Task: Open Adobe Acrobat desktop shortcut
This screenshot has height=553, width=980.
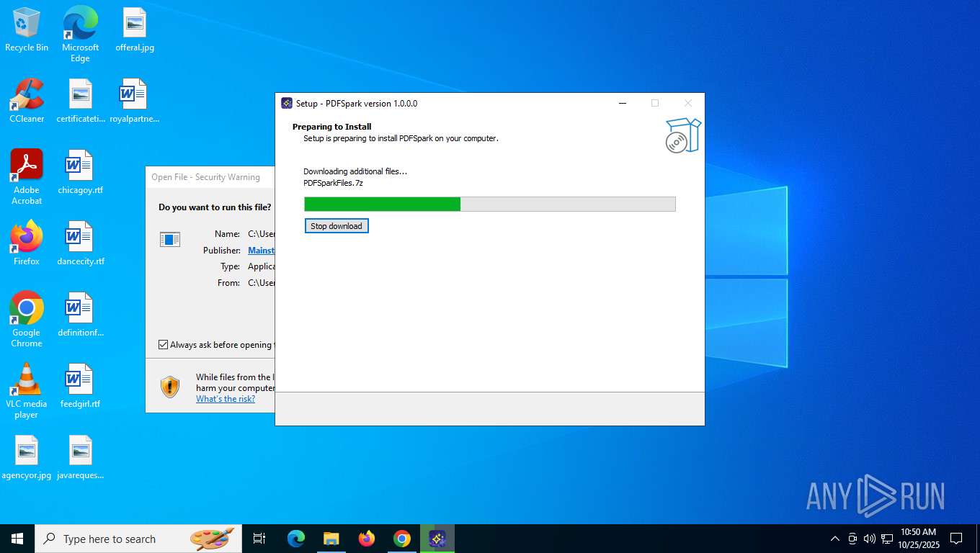Action: tap(27, 177)
